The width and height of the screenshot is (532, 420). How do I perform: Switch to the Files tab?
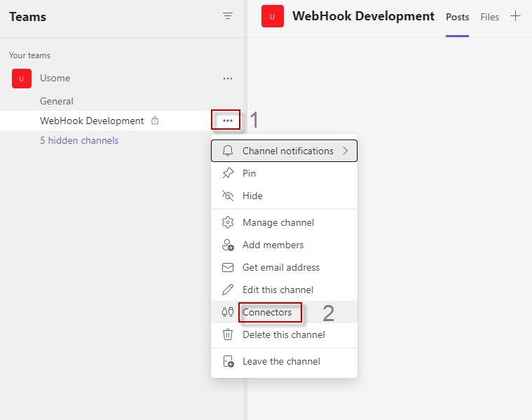click(x=489, y=17)
